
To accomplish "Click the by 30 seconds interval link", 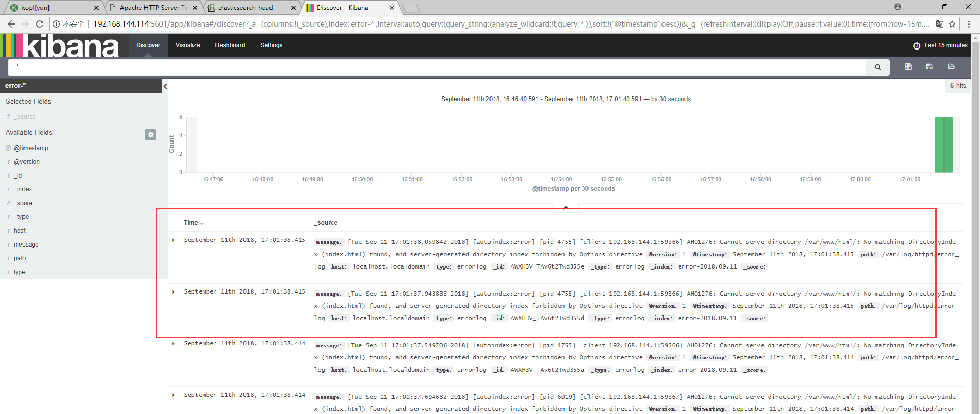I will click(x=671, y=99).
